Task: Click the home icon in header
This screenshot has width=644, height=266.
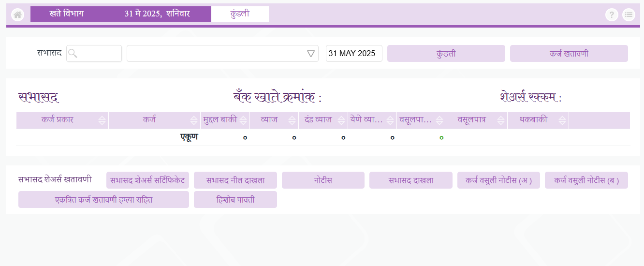Action: [x=17, y=15]
